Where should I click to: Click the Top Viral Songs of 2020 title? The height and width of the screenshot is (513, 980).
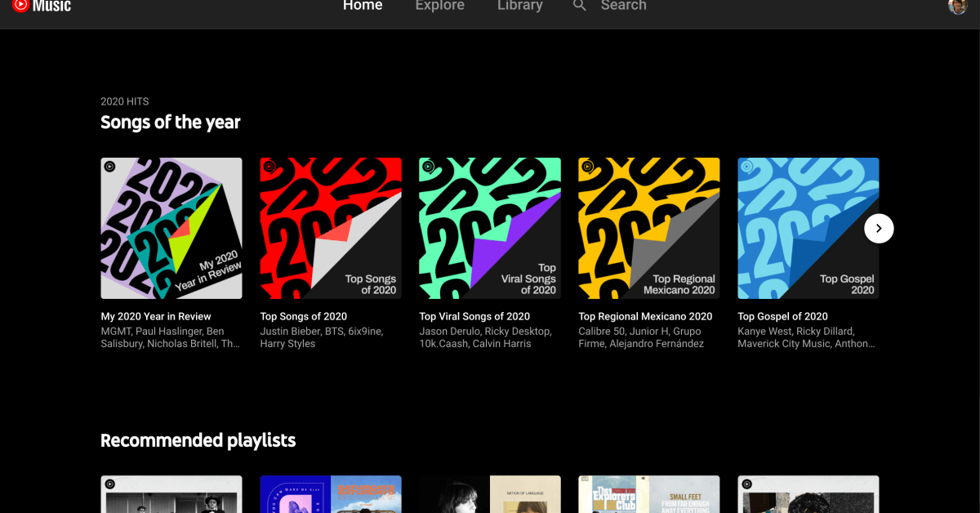(x=474, y=316)
